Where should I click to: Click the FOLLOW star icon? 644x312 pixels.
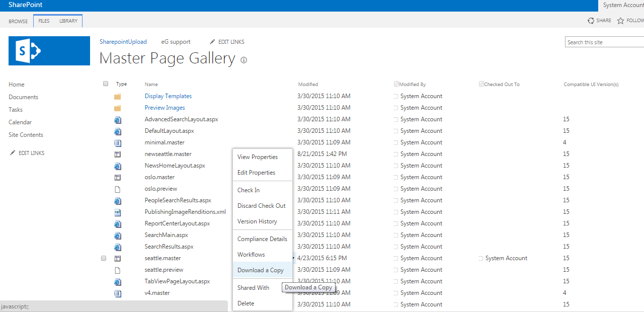click(620, 21)
